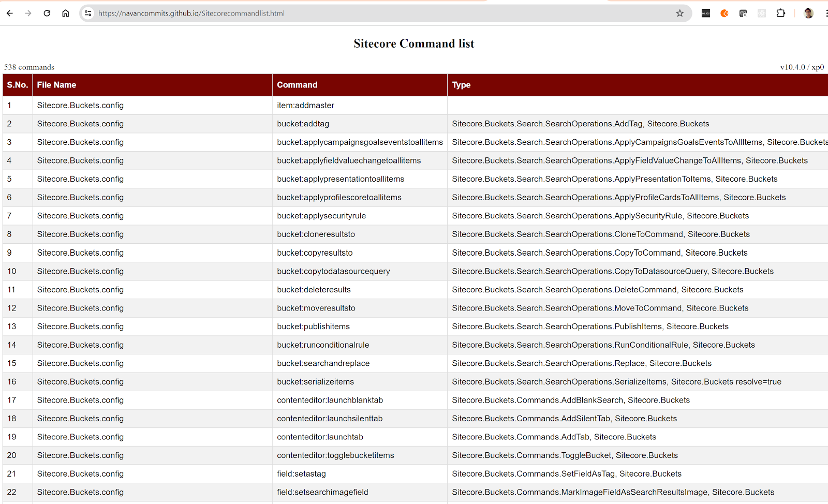Click the MarkImageFieldAsSearchResultsImage type cell
This screenshot has width=828, height=504.
click(638, 492)
